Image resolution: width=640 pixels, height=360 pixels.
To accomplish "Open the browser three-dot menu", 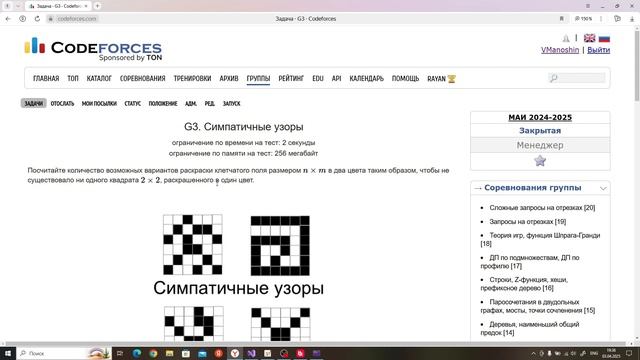I will coord(601,19).
